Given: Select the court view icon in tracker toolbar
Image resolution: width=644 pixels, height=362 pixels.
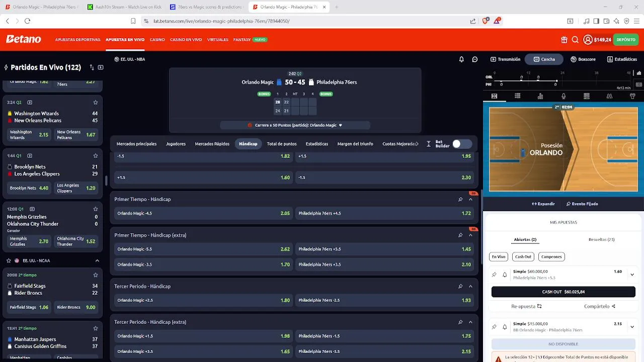Looking at the screenshot, I should coord(494,96).
